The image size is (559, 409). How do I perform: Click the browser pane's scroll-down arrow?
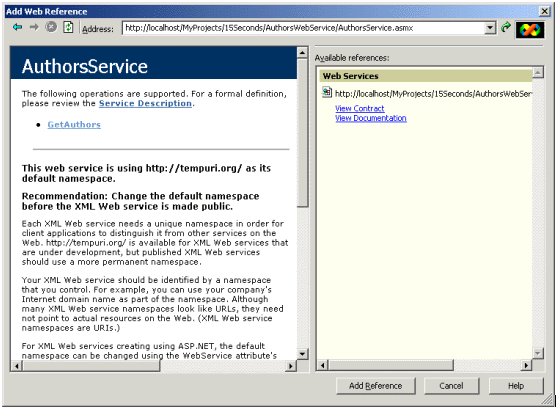click(302, 354)
